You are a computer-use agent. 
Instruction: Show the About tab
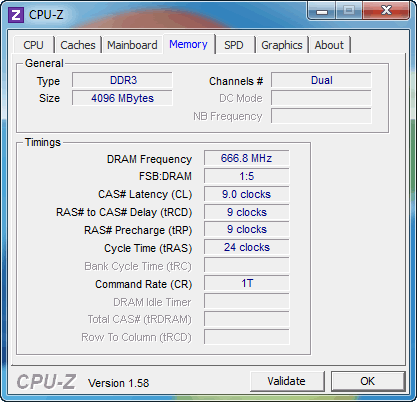(x=329, y=45)
